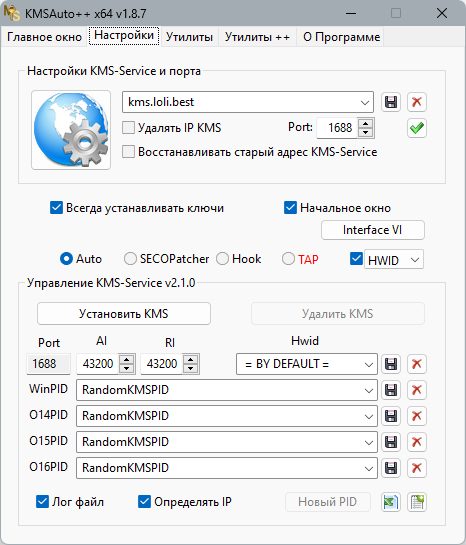Expand the kms.loli.best server dropdown
The height and width of the screenshot is (545, 466).
(365, 103)
